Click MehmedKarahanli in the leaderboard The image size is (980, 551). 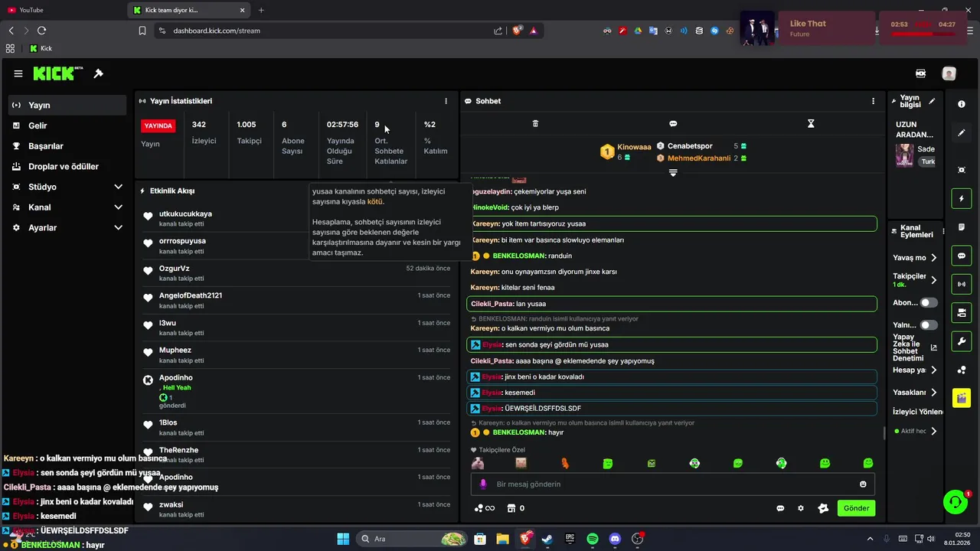point(699,158)
